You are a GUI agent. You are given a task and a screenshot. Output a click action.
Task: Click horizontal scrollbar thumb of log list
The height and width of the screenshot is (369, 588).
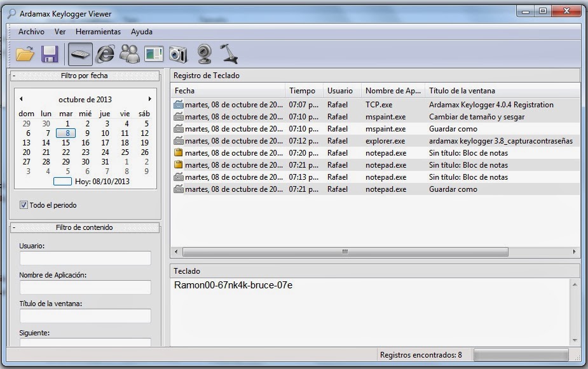345,252
